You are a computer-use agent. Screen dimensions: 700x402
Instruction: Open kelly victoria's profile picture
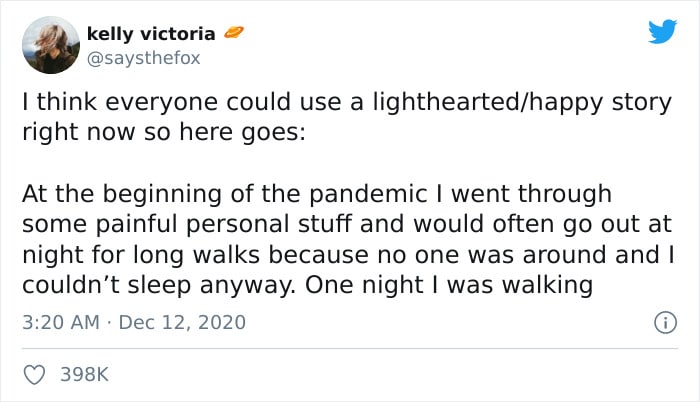click(51, 45)
